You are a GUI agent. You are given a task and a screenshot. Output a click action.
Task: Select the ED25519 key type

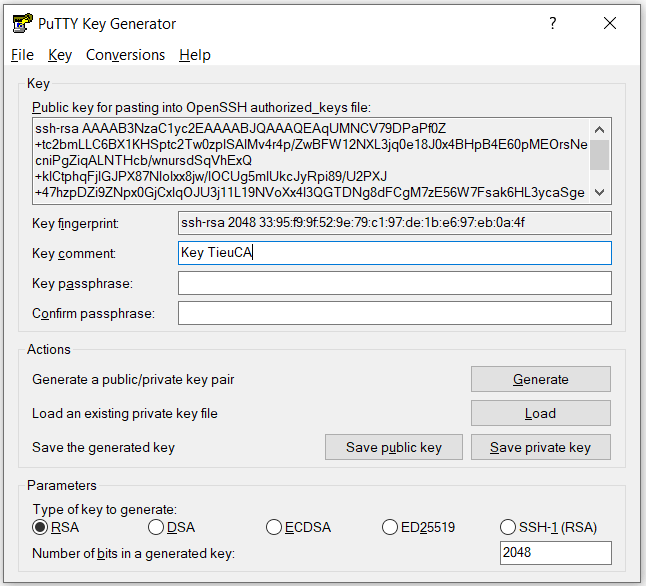(x=419, y=527)
